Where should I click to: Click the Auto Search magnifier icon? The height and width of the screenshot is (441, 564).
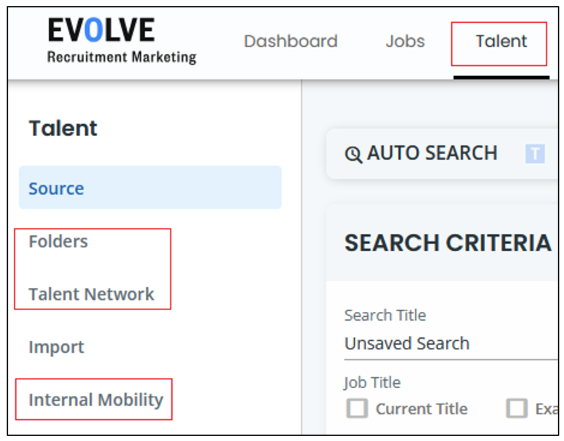coord(353,155)
